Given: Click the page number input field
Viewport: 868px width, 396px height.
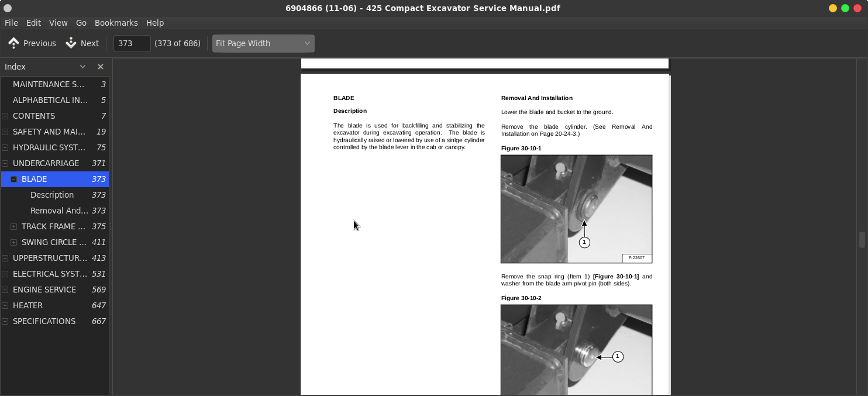Looking at the screenshot, I should (132, 43).
